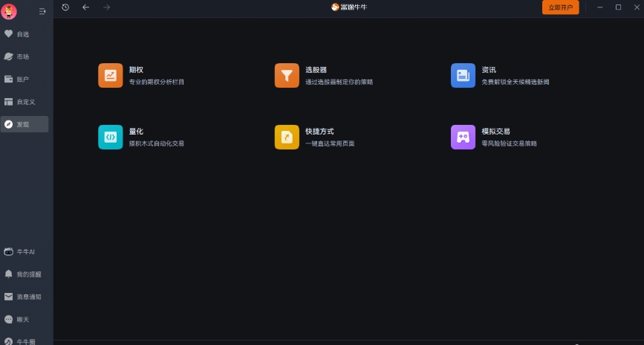The image size is (644, 345).
Task: Open the 账户 account section
Action: [x=24, y=79]
